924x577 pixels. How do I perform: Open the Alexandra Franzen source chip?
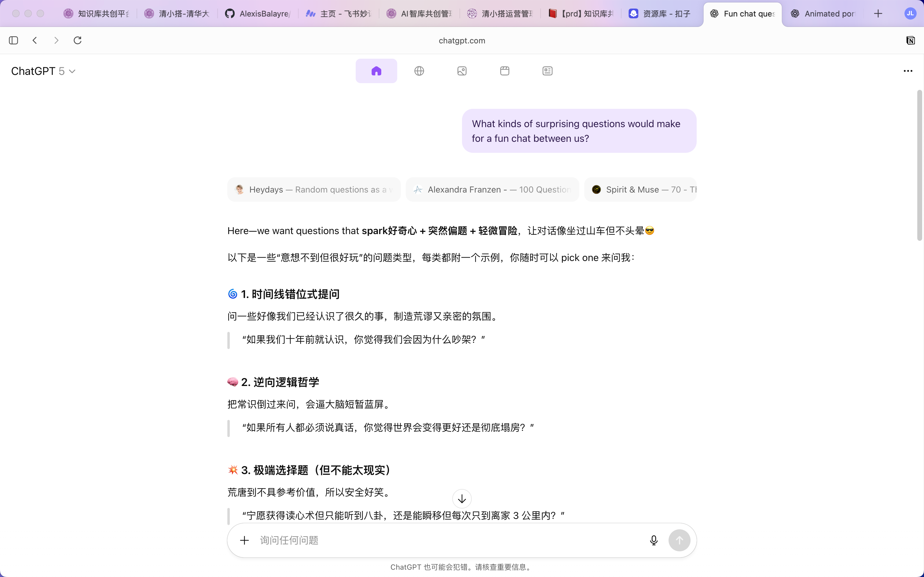[x=492, y=189]
